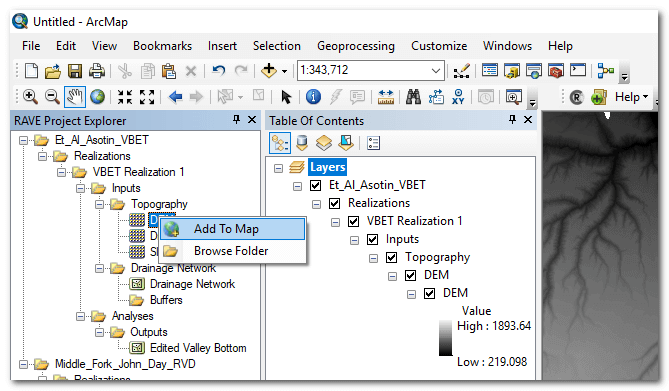The image size is (669, 391).
Task: Open the Catalog window icon
Action: point(512,71)
